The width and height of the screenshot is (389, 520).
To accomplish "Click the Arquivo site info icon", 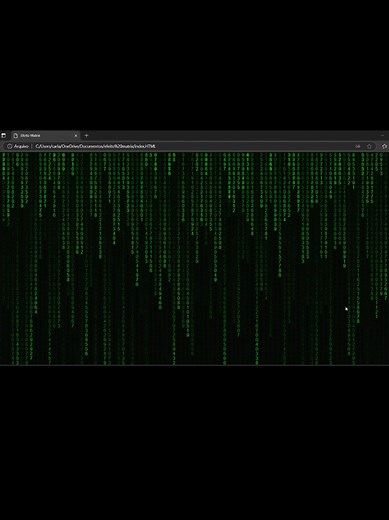I will pyautogui.click(x=9, y=146).
